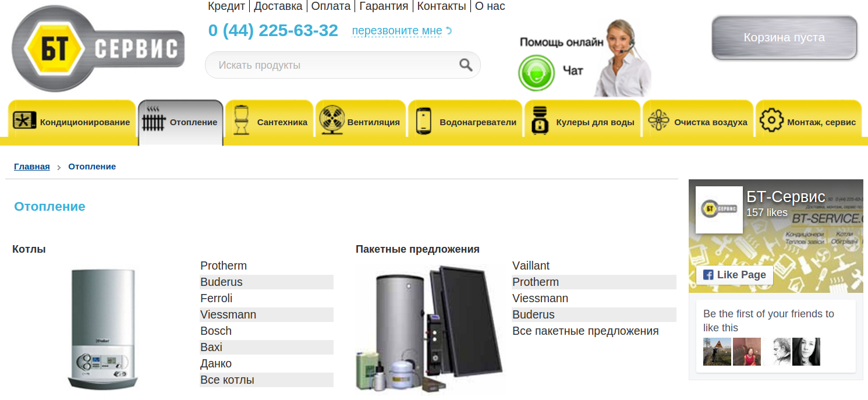Open the Доставка top menu item
The image size is (868, 400).
click(x=278, y=6)
